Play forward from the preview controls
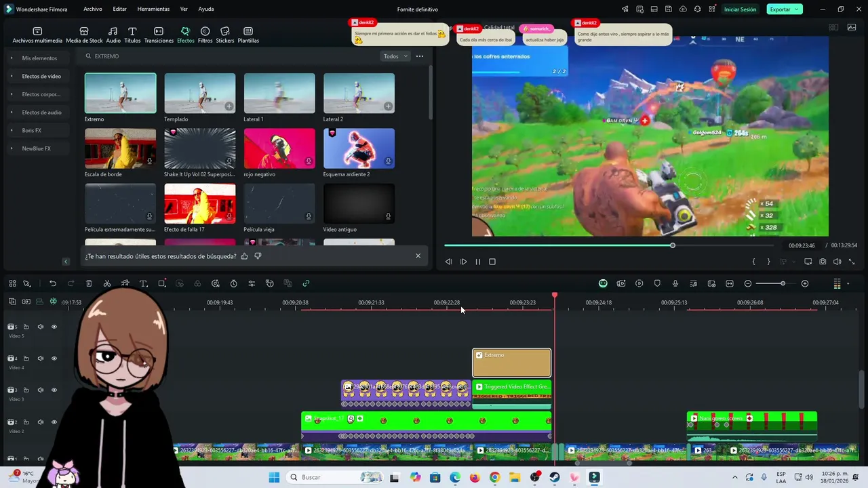868x488 pixels. click(464, 262)
